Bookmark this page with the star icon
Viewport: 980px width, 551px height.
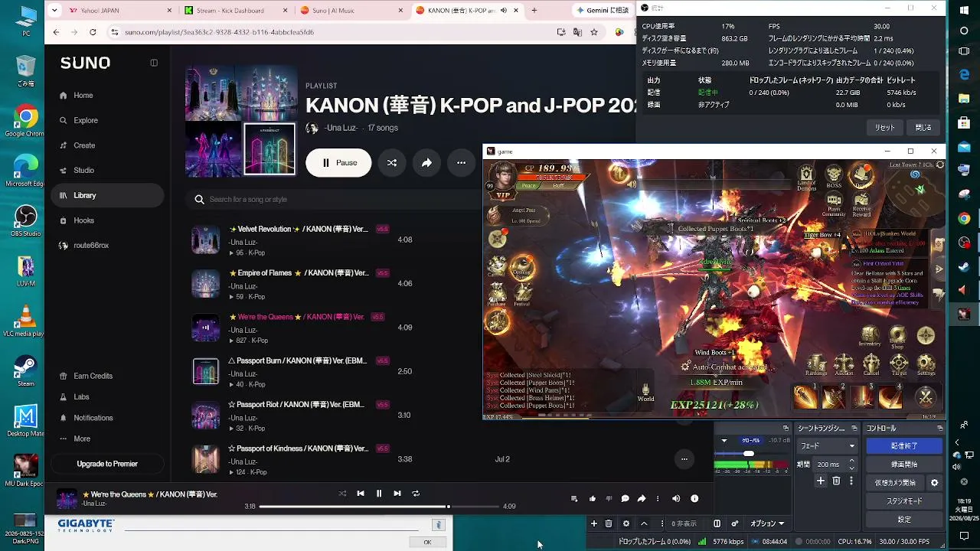[594, 32]
